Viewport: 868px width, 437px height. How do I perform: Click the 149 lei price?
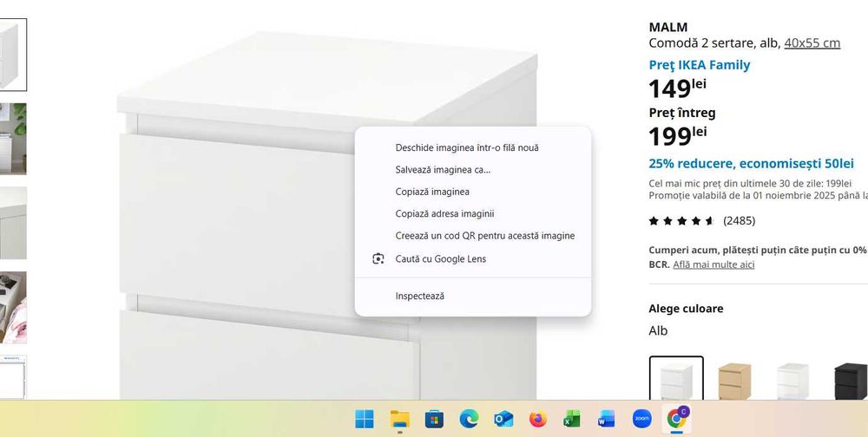pos(678,88)
